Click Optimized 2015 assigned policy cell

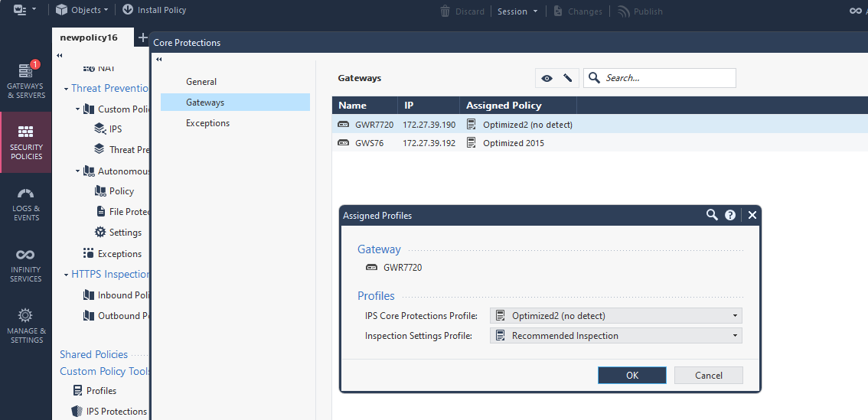(513, 143)
